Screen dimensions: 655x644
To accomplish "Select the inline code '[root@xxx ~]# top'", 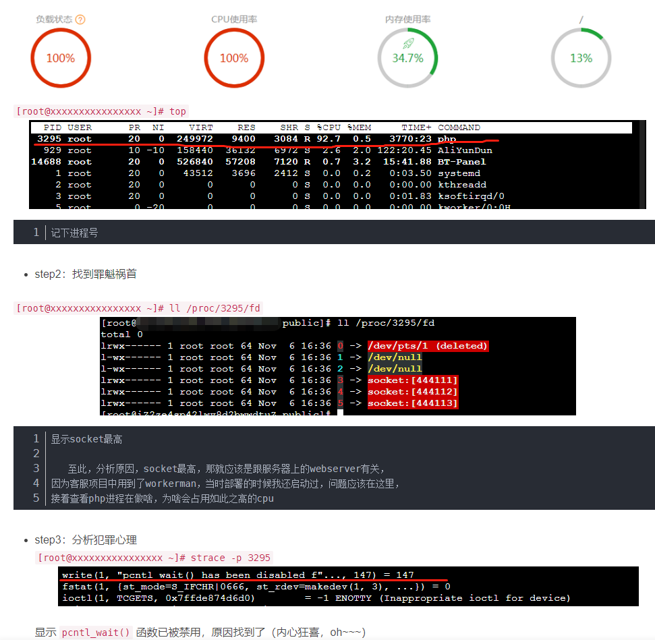I will tap(101, 111).
